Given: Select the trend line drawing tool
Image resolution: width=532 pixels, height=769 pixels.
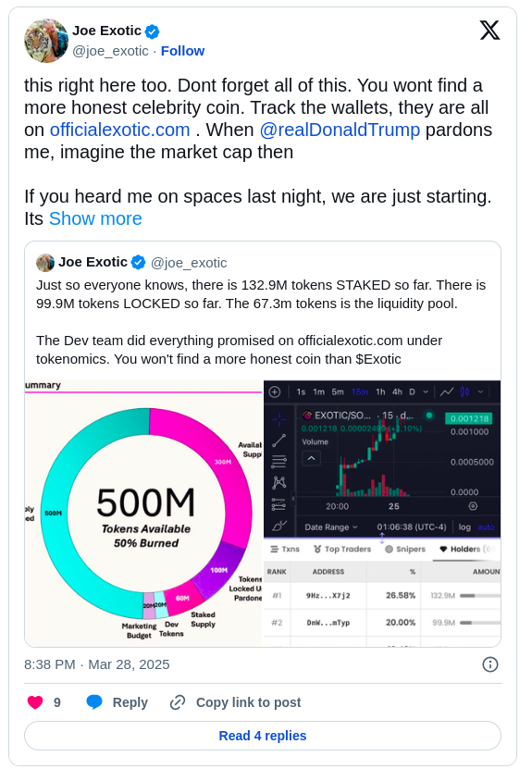Looking at the screenshot, I should (x=279, y=440).
